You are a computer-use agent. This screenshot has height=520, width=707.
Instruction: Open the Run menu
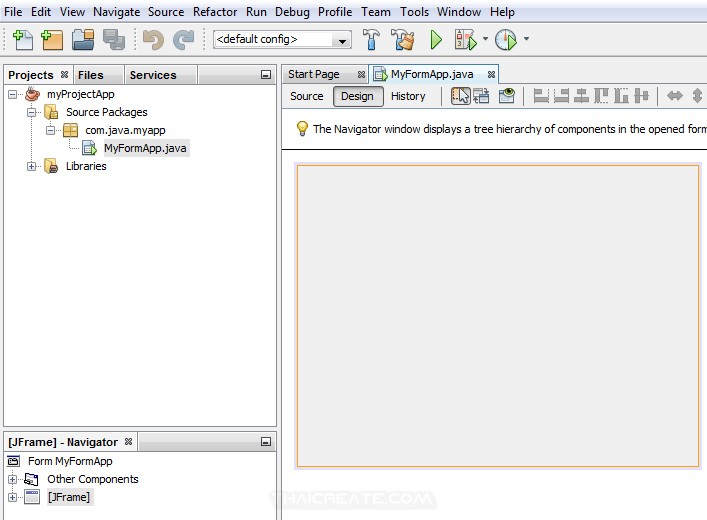pyautogui.click(x=256, y=12)
